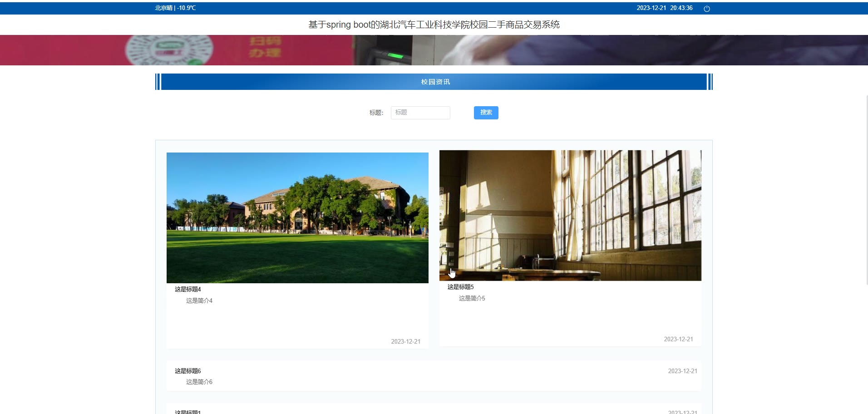Click summary text 这是简介4

(199, 301)
